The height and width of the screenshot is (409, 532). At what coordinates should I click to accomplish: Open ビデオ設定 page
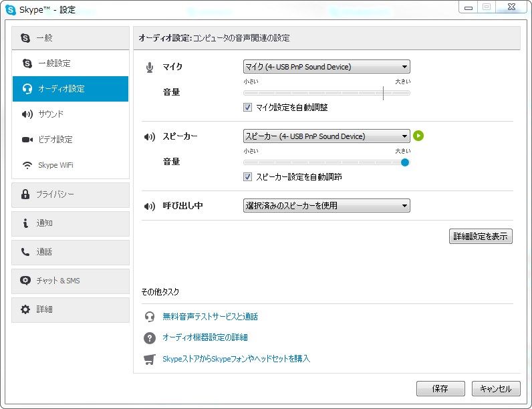pos(71,140)
